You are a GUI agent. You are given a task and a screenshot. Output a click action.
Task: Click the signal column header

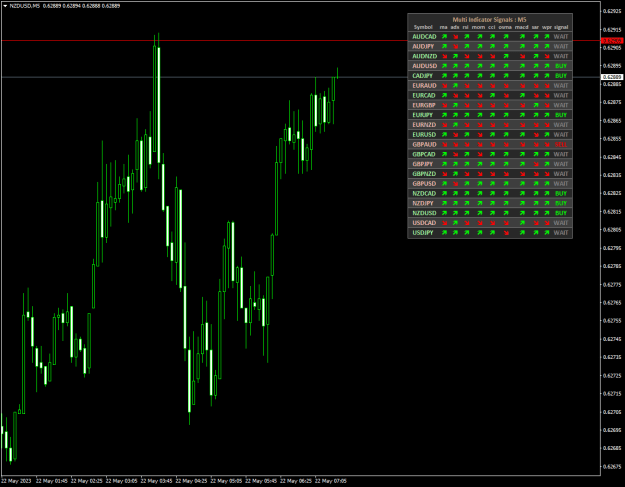(x=561, y=27)
